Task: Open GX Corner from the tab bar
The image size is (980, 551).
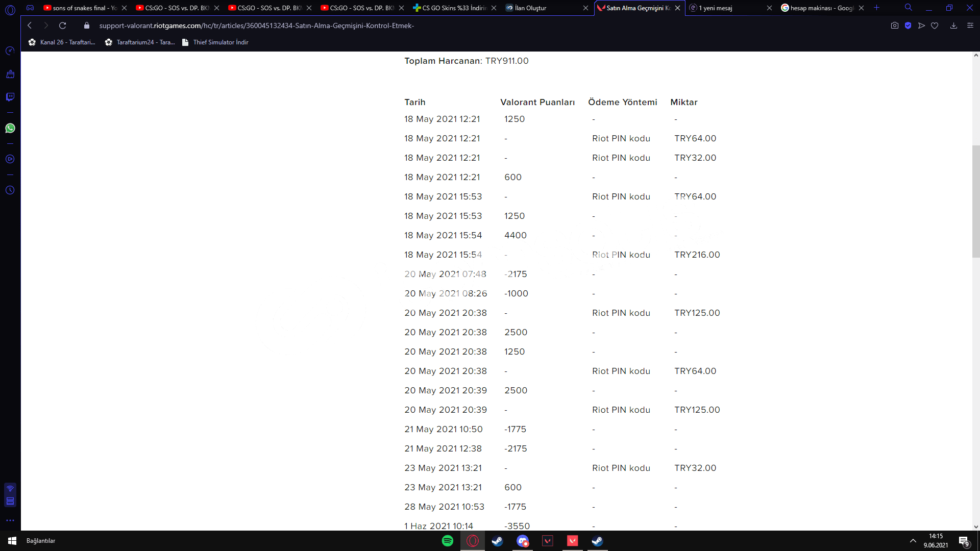Action: [x=30, y=8]
